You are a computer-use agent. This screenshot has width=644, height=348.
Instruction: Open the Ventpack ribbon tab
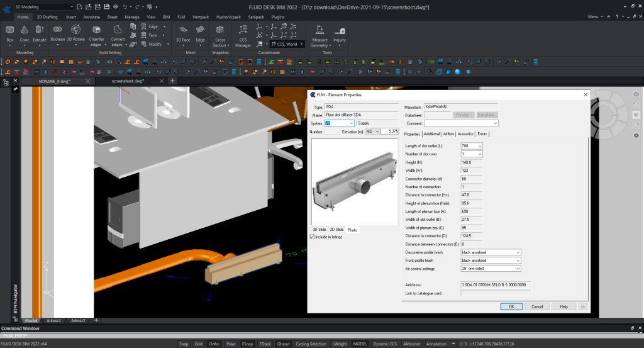200,17
